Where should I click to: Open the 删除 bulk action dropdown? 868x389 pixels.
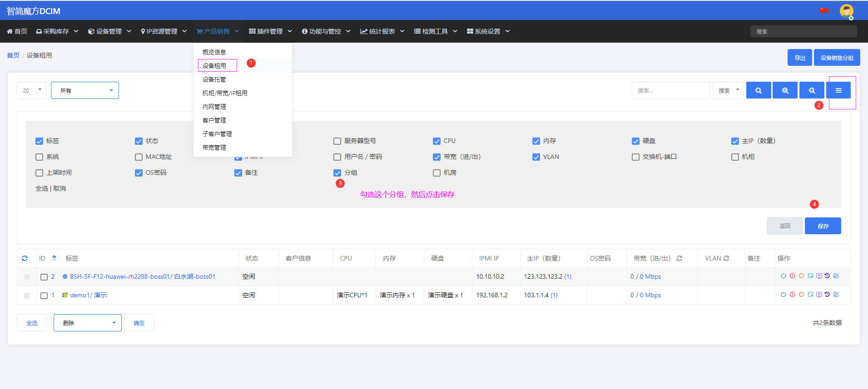(88, 323)
